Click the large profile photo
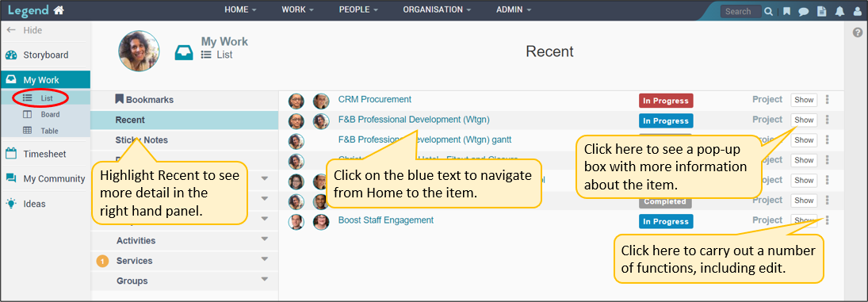The height and width of the screenshot is (302, 868). 139,51
